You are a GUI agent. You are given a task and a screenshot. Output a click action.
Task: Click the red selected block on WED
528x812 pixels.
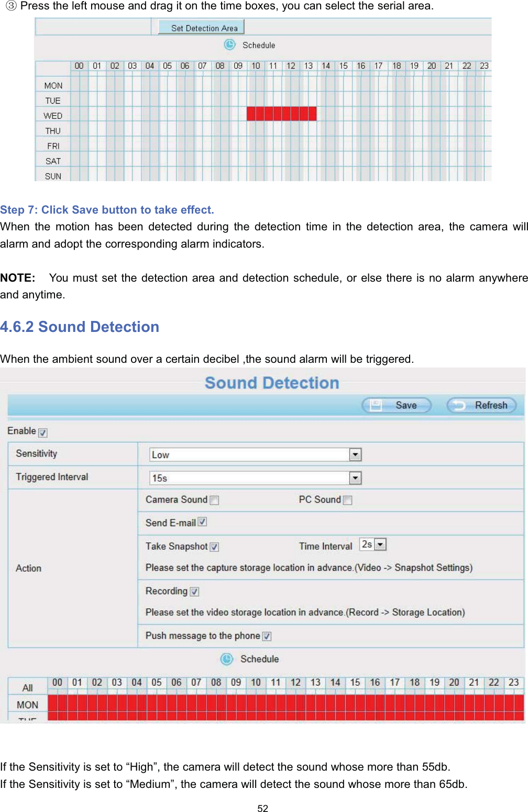[282, 114]
